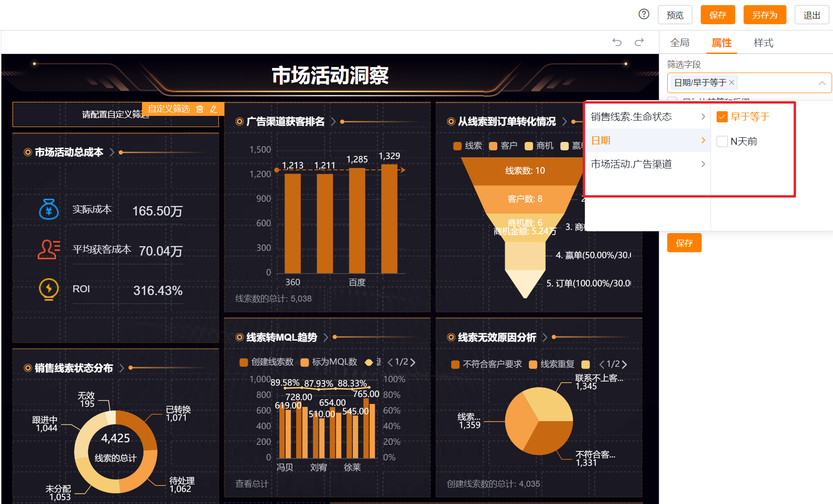This screenshot has width=833, height=504.
Task: Edit the custom filter via the pencil icon
Action: pos(213,109)
